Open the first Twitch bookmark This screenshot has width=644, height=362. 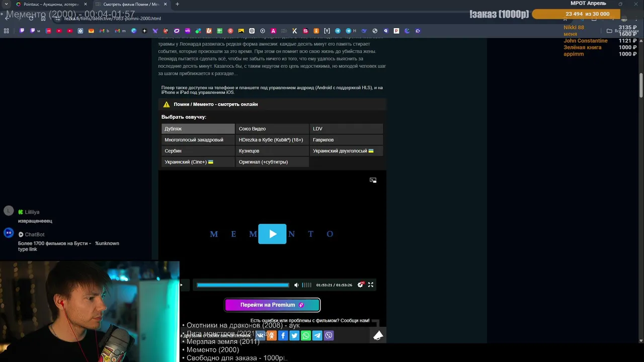(22, 31)
